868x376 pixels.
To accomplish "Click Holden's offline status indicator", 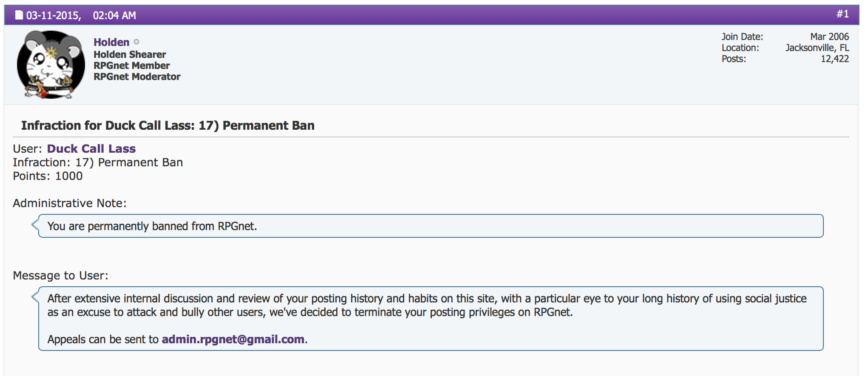I will [136, 42].
